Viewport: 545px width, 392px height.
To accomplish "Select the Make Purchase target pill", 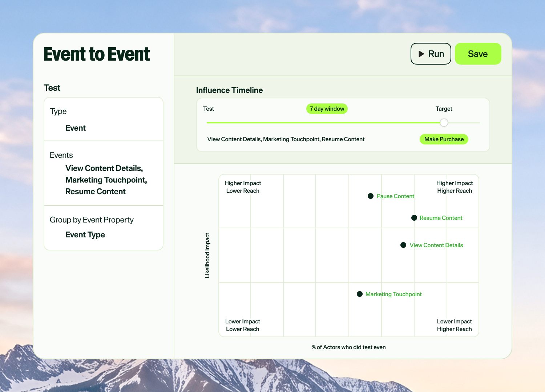I will (444, 139).
